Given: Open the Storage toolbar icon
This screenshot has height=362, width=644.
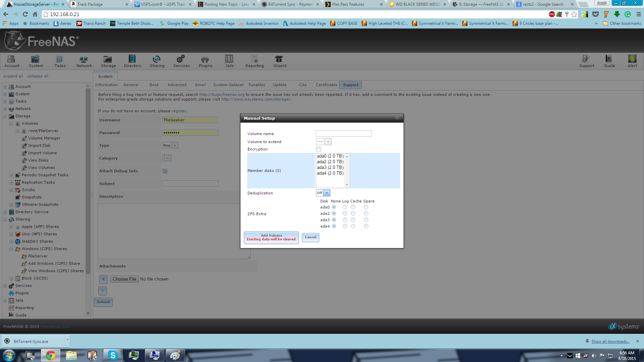Looking at the screenshot, I should click(x=108, y=61).
